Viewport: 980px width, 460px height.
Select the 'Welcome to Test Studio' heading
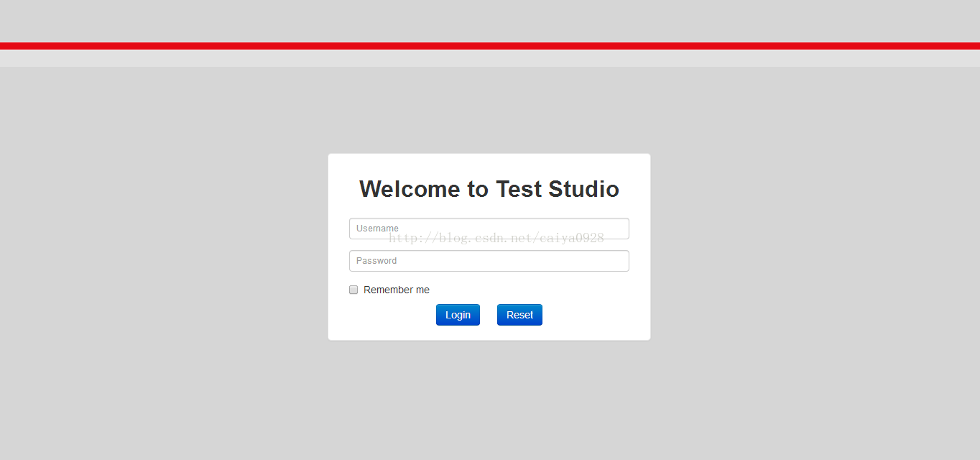(489, 189)
